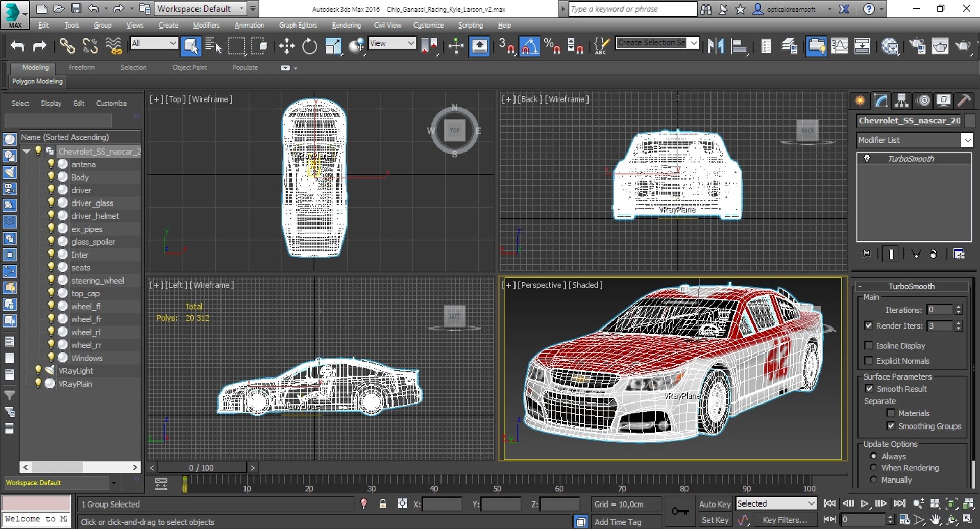Choose the Select and Move tool

(286, 46)
